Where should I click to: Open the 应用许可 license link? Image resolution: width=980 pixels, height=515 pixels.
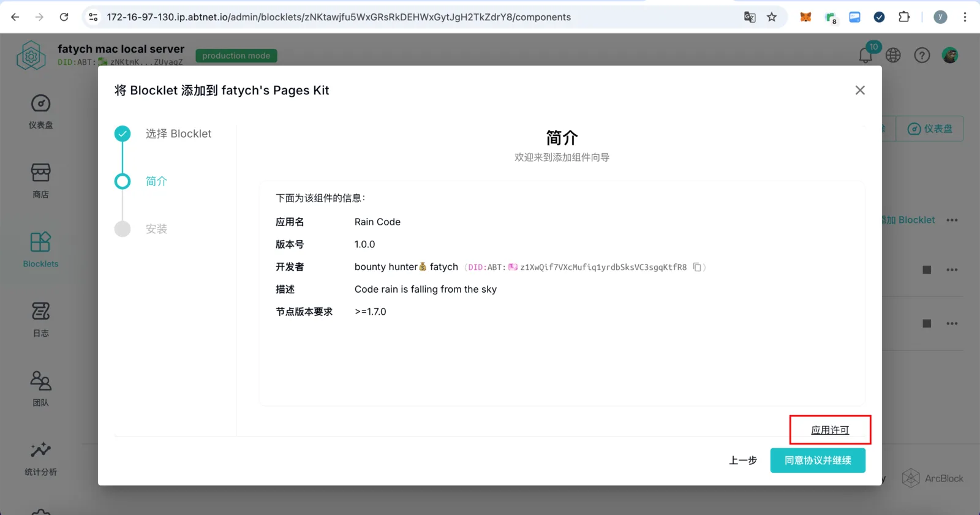click(830, 430)
